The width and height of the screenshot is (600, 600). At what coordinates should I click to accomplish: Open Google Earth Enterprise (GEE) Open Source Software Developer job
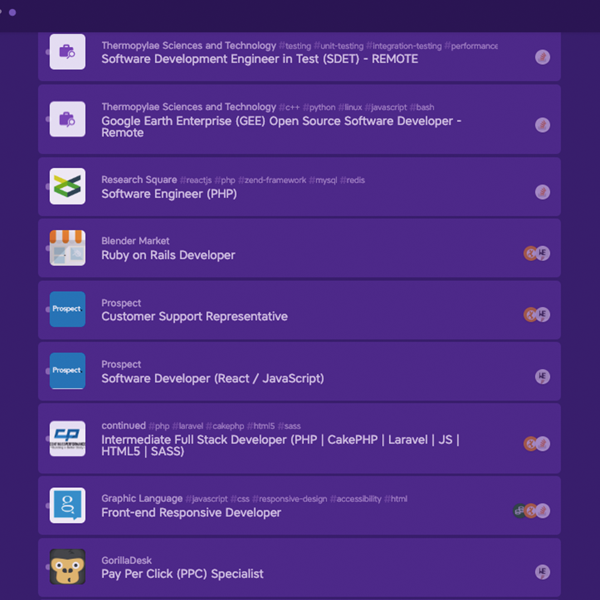coord(281,127)
